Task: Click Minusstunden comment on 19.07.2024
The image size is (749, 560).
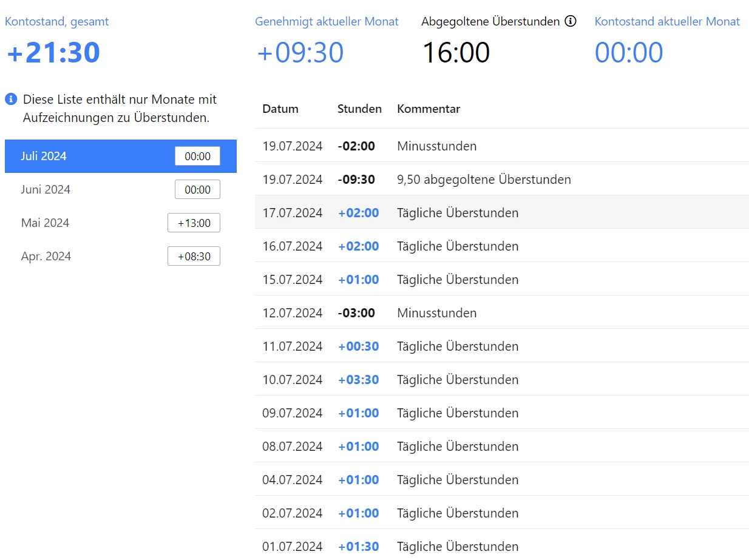Action: pos(437,146)
